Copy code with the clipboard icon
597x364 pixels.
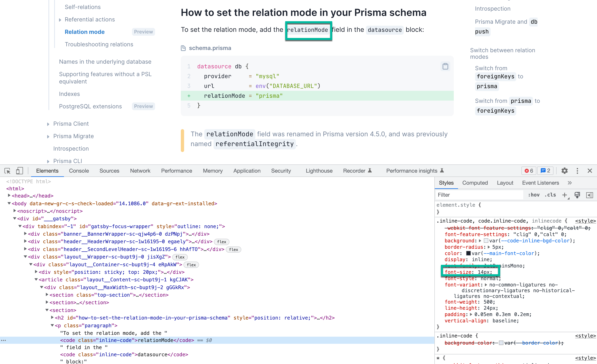point(445,66)
